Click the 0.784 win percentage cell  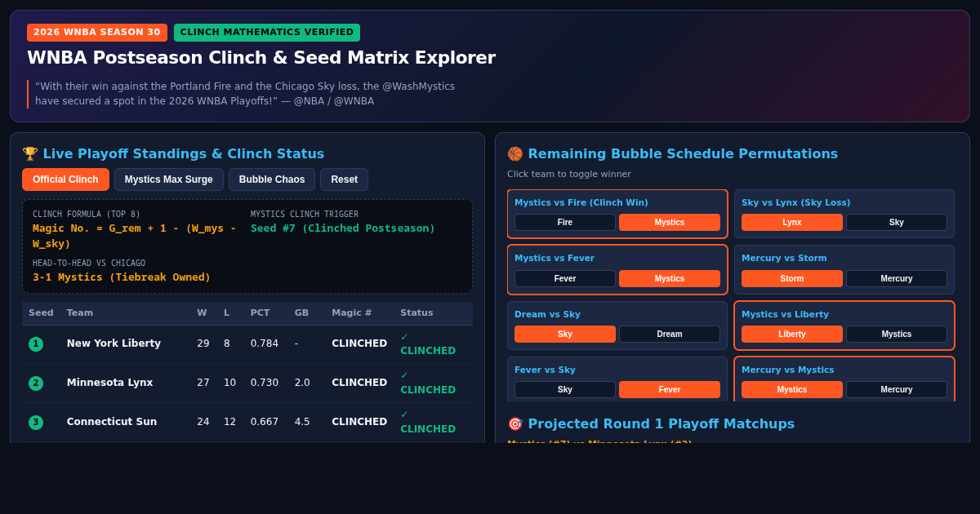(x=265, y=343)
